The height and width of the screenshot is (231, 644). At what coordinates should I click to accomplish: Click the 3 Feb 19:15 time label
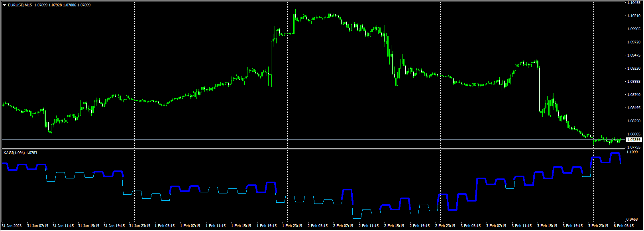coord(573,226)
